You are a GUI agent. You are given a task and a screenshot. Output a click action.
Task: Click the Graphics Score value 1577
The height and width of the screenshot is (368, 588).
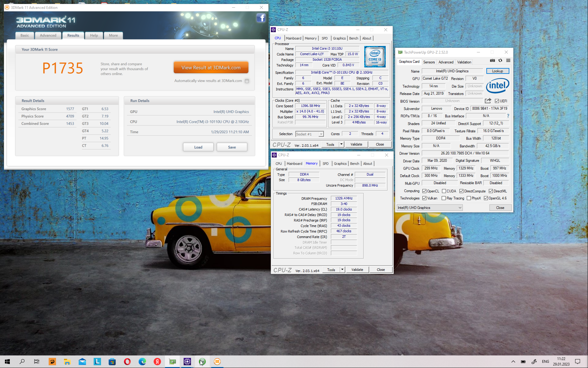click(x=70, y=109)
